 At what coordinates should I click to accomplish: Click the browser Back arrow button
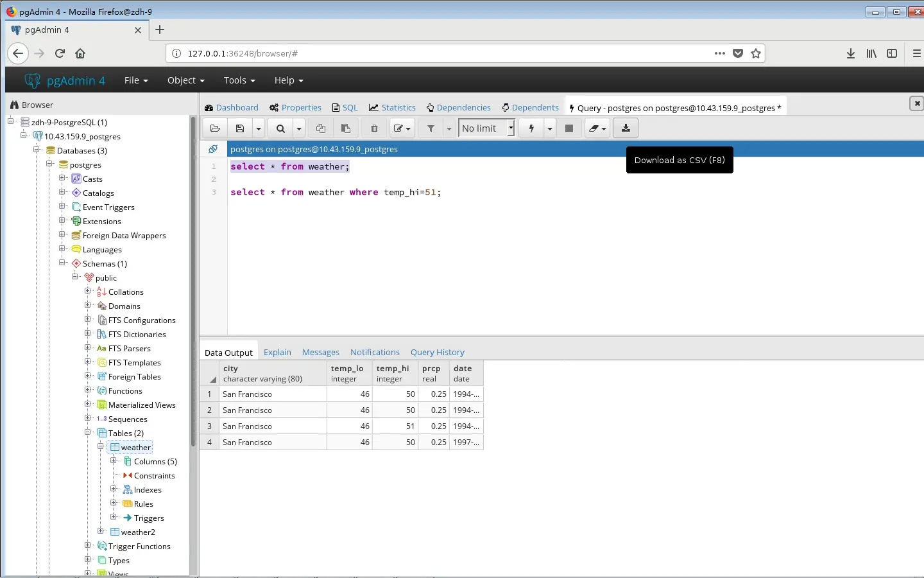pyautogui.click(x=18, y=53)
